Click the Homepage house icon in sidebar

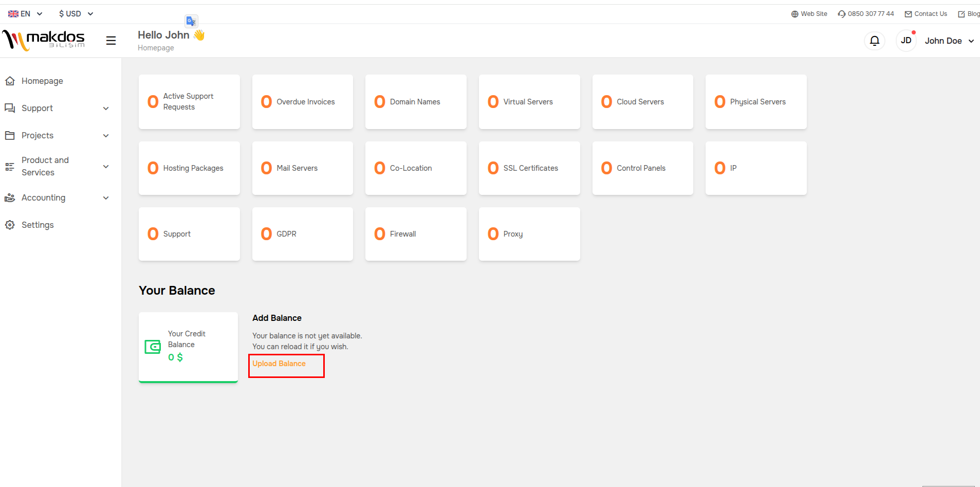click(x=10, y=81)
